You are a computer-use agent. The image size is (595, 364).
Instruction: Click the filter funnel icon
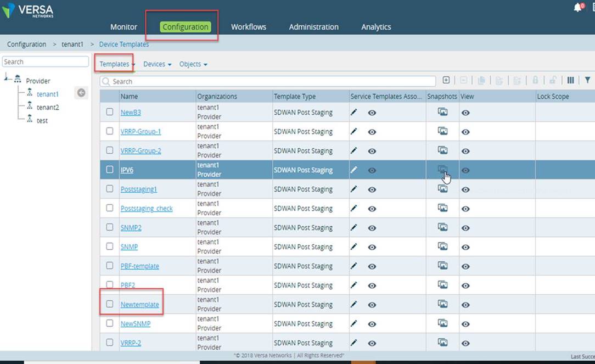[x=587, y=80]
